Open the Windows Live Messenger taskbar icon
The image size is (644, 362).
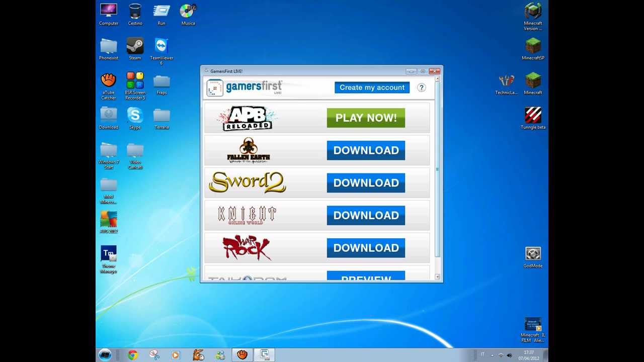[x=220, y=355]
